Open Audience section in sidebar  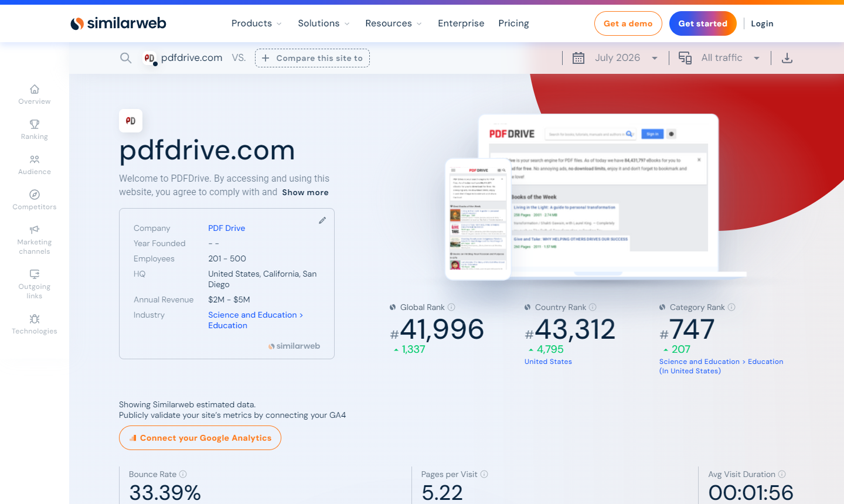(35, 165)
